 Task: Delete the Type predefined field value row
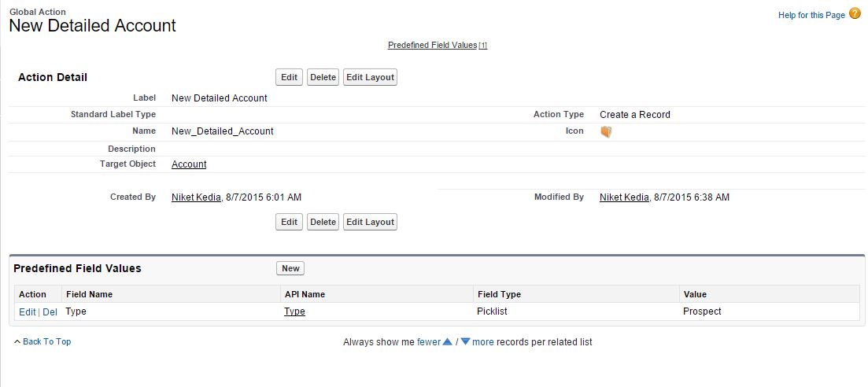click(50, 311)
